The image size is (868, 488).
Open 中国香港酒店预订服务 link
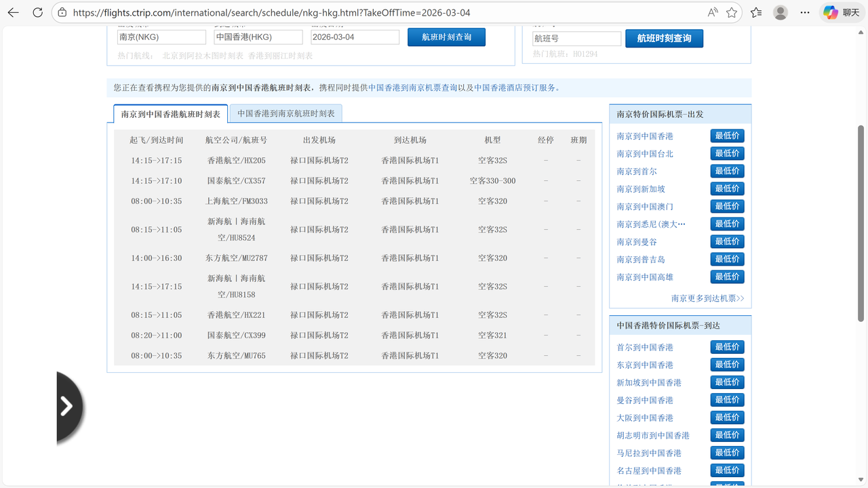tap(515, 87)
